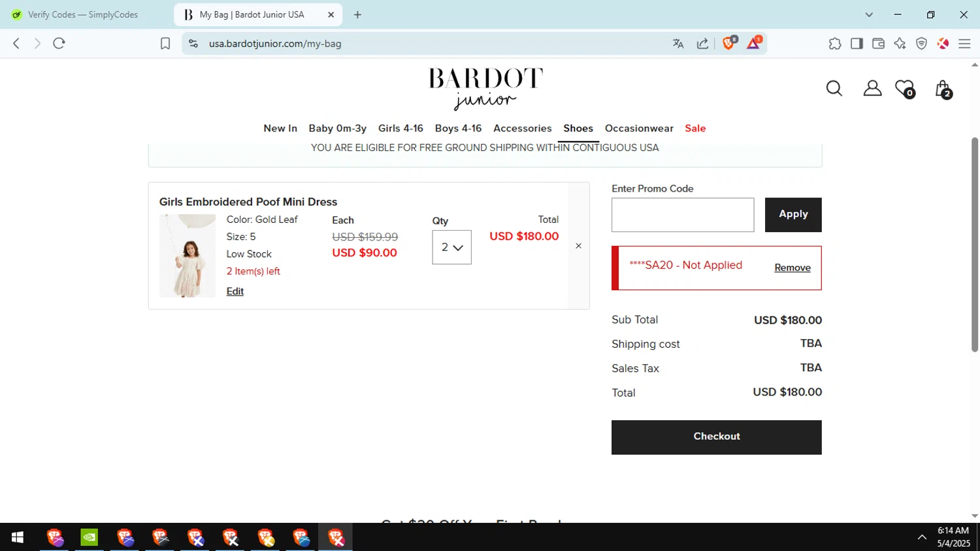Open the quantity dropdown

(x=451, y=247)
